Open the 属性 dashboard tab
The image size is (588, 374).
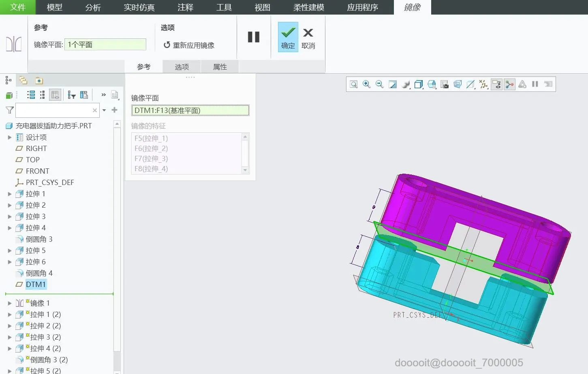[x=220, y=67]
